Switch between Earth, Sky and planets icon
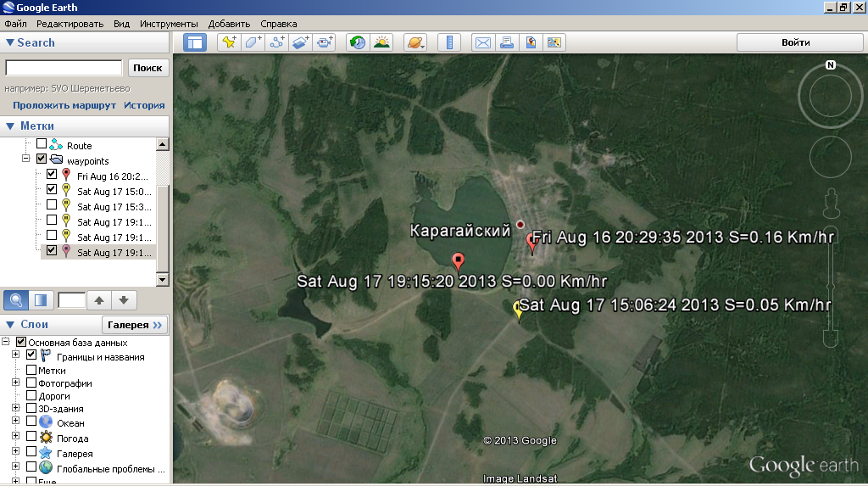The image size is (868, 486). tap(415, 42)
